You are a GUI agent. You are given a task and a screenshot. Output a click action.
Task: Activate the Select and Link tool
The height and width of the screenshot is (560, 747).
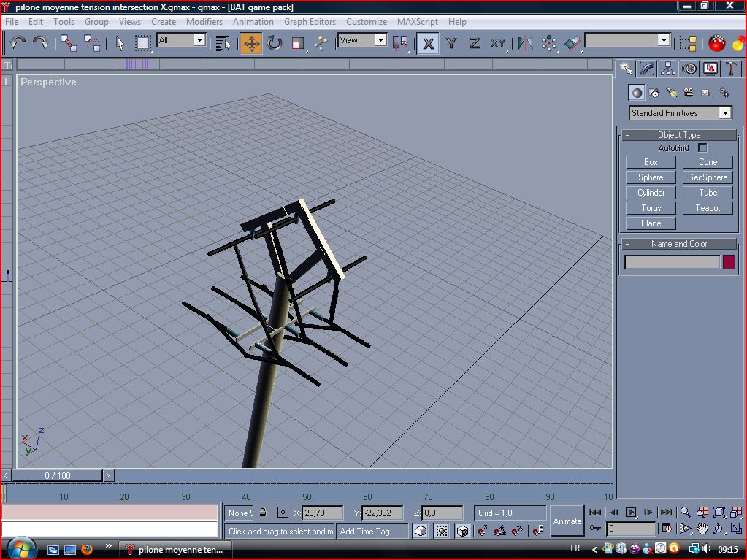(68, 43)
